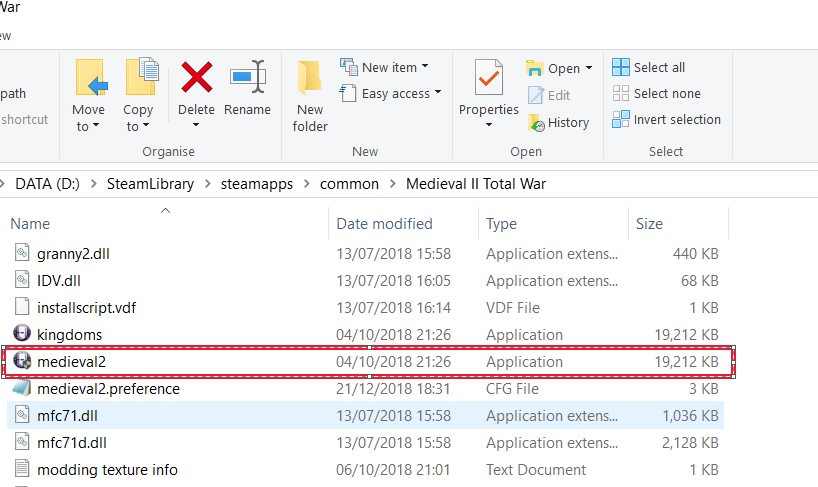Open the Properties dropdown arrow
This screenshot has height=487, width=818.
[x=489, y=125]
